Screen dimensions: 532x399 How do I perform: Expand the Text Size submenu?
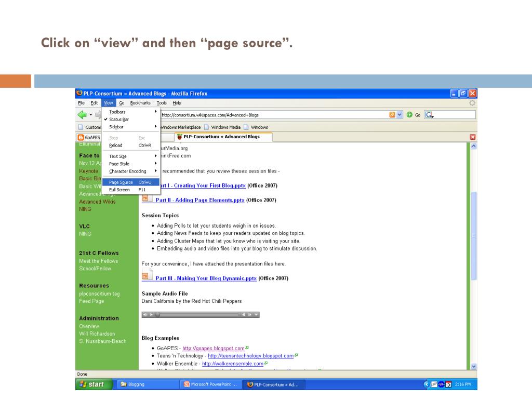click(130, 156)
